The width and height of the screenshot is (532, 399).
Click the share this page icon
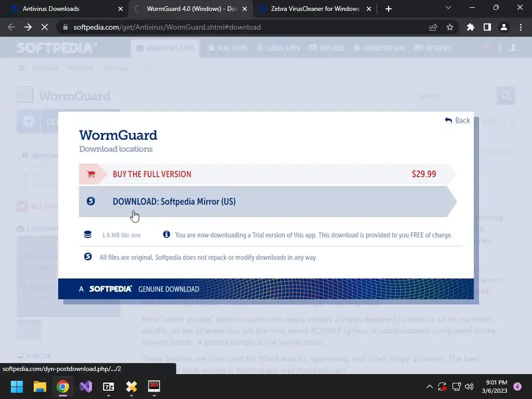[433, 27]
